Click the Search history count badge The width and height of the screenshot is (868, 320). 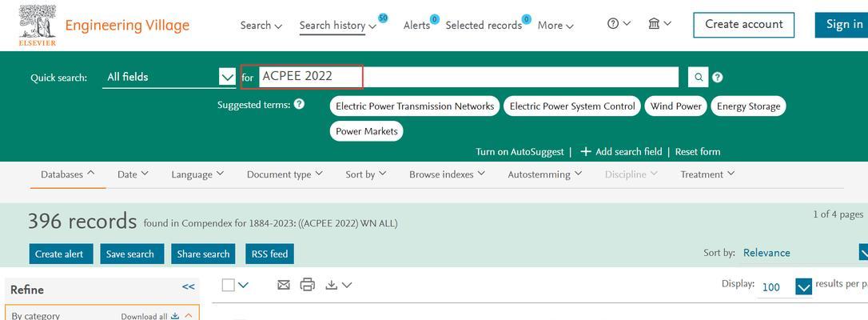click(383, 18)
